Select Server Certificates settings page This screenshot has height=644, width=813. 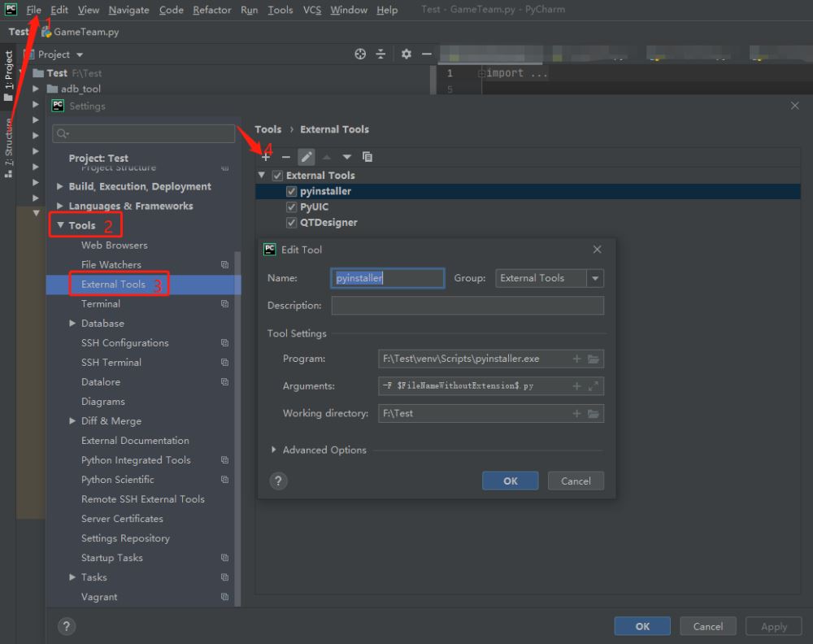click(x=122, y=519)
